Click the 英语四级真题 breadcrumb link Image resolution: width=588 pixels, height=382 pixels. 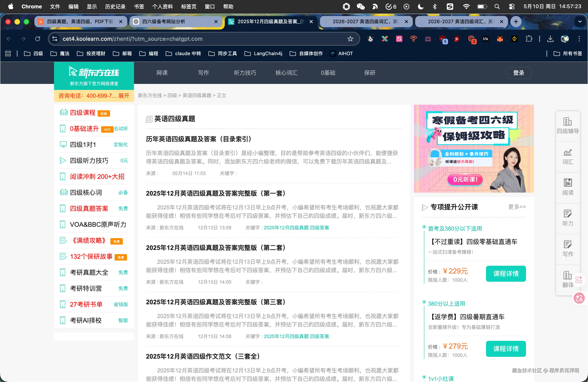[197, 95]
